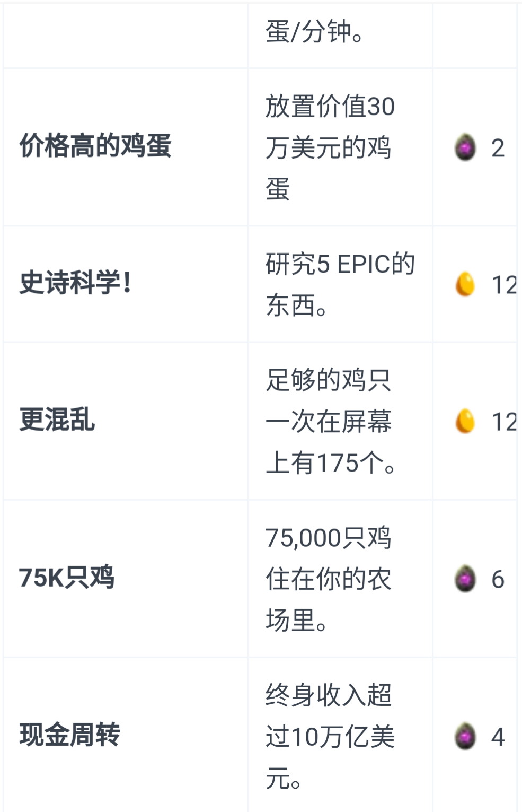The width and height of the screenshot is (522, 812).
Task: Click reward number 12 in 史诗科学! row
Action: coord(503,285)
